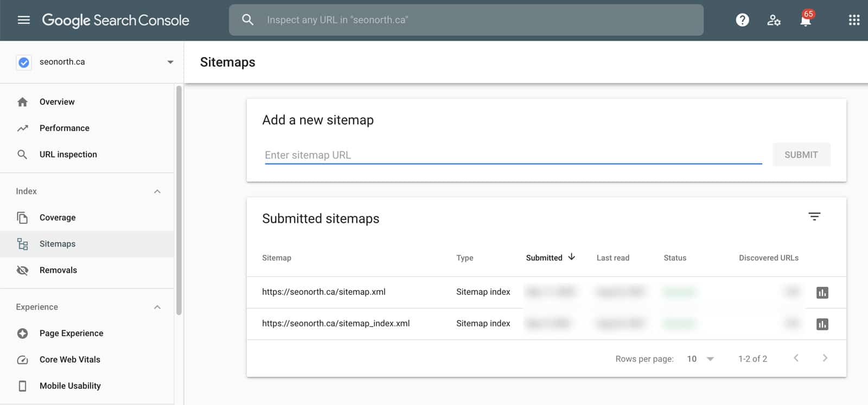Screen dimensions: 868x405
Task: Sort by the Status column header
Action: (x=675, y=258)
